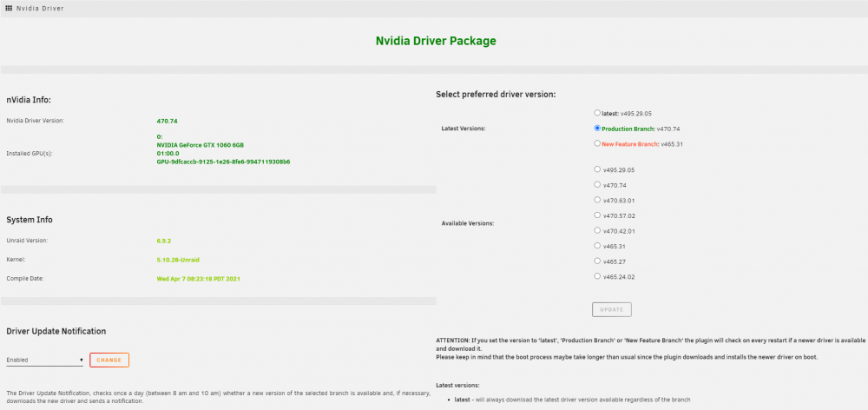Choose available version v470.74 radio
868x410 pixels.
coord(597,184)
